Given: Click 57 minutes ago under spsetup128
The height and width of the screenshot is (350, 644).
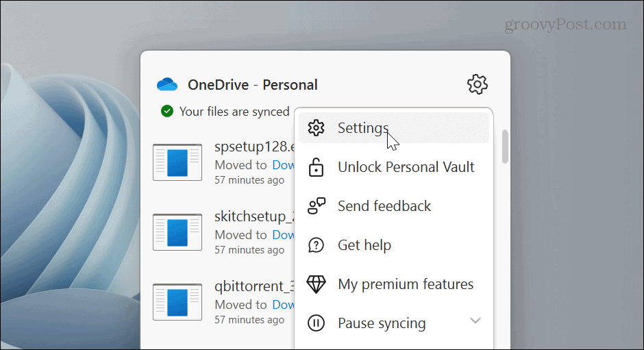Looking at the screenshot, I should tap(249, 180).
